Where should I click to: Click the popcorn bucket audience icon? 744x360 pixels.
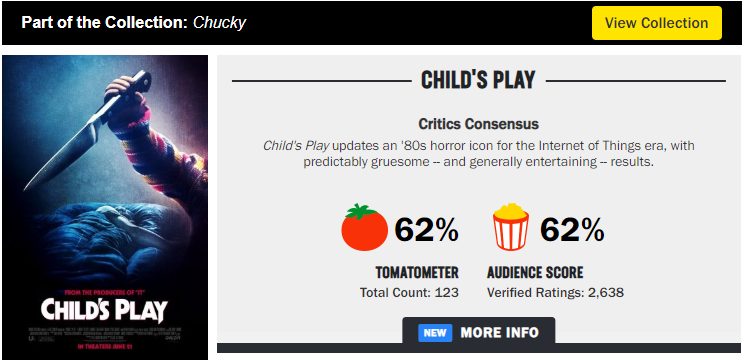tap(511, 227)
